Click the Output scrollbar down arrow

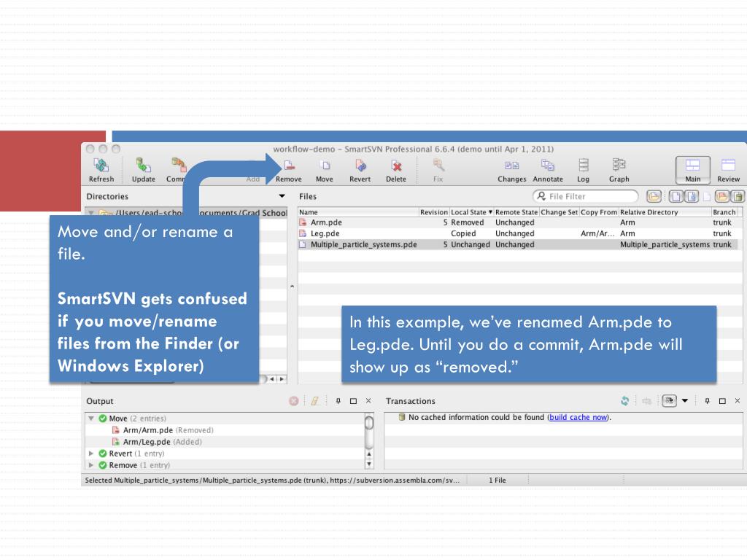coord(368,464)
